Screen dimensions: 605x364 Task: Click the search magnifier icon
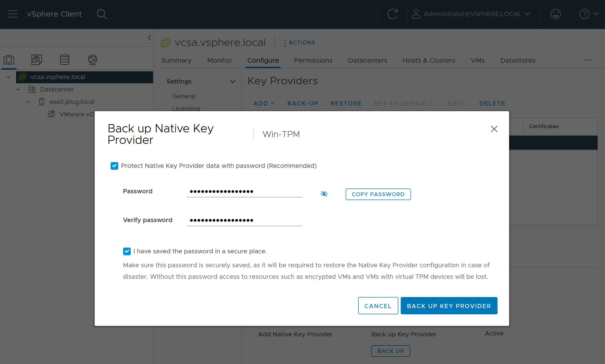pyautogui.click(x=101, y=14)
